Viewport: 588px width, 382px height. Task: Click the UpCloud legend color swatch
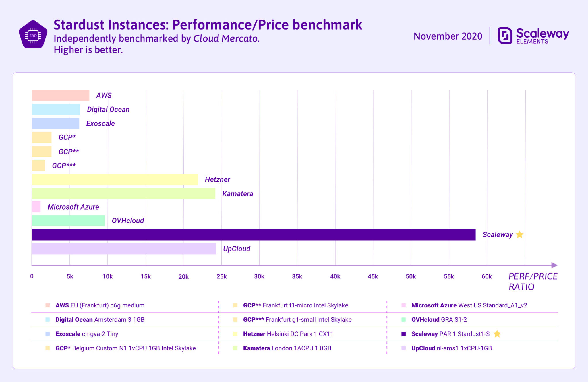(x=404, y=348)
